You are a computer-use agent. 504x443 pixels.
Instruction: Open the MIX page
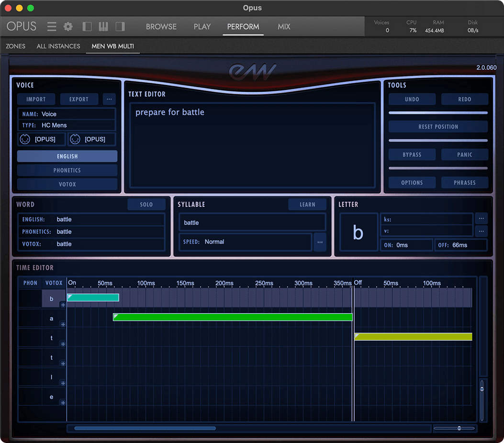point(284,27)
